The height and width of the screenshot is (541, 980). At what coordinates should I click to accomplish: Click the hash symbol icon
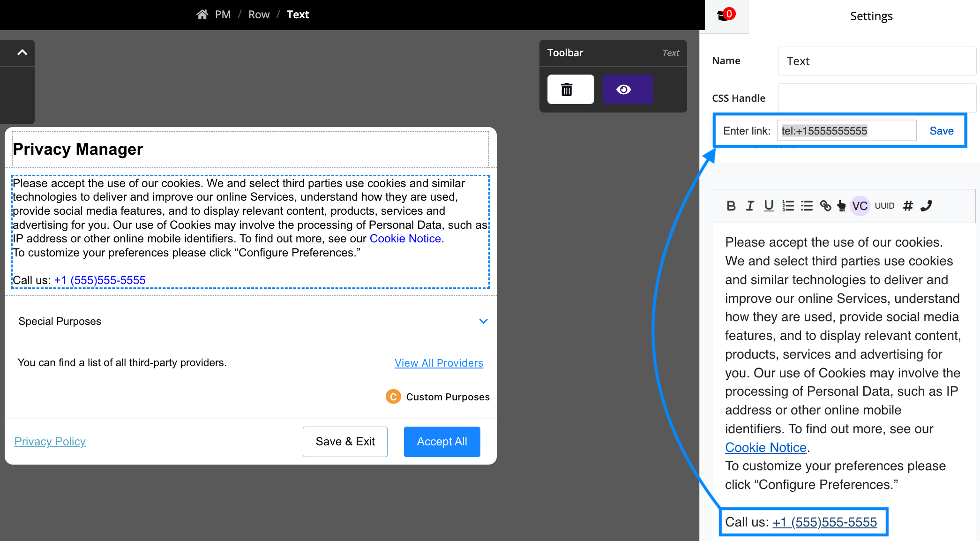[x=908, y=206]
